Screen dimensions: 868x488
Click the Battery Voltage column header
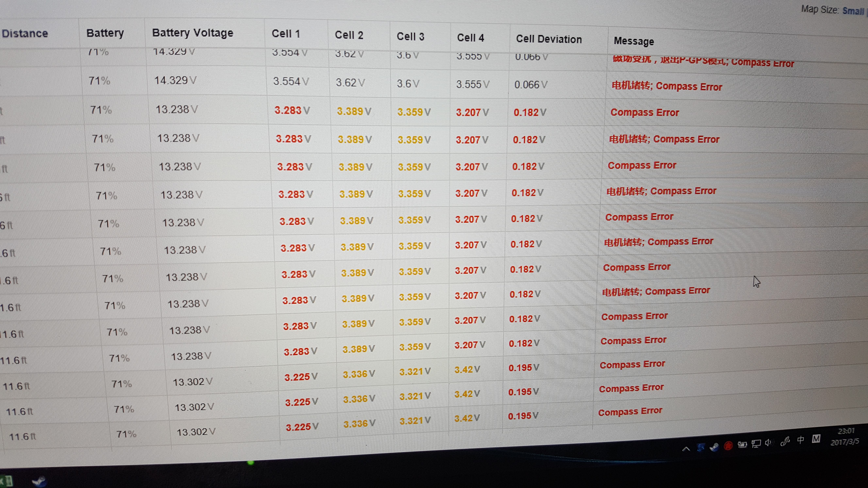(192, 33)
